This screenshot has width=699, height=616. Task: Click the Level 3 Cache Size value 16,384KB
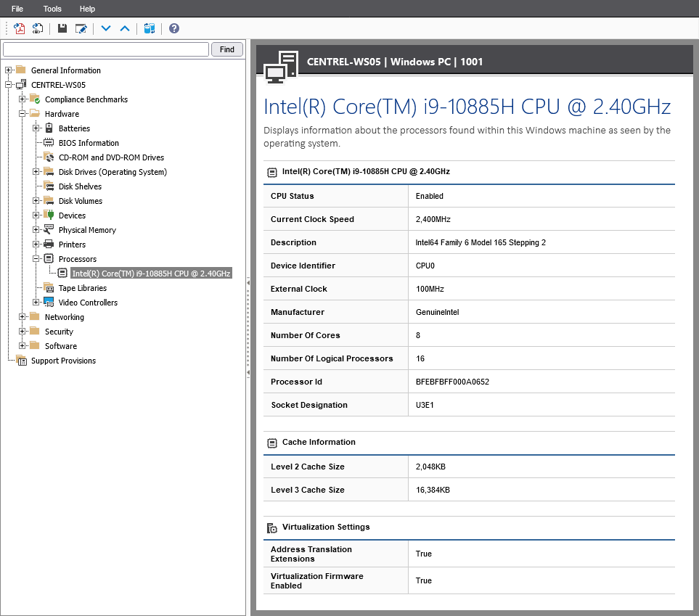coord(433,490)
